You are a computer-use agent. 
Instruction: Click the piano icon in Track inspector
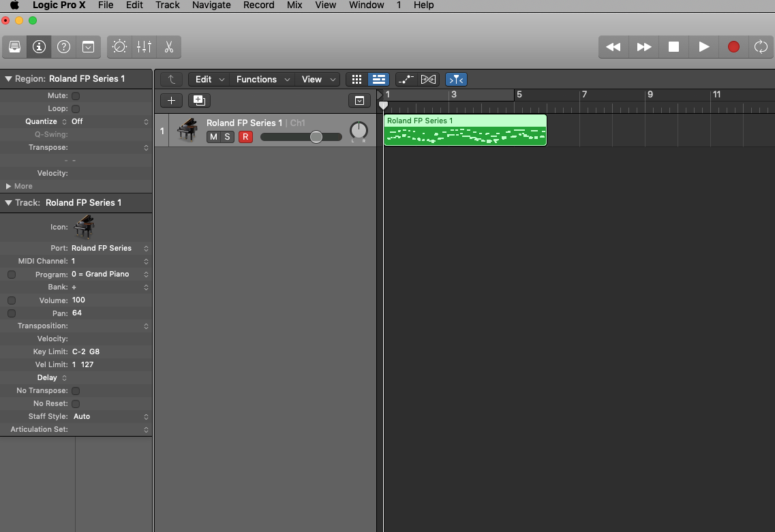tap(84, 227)
